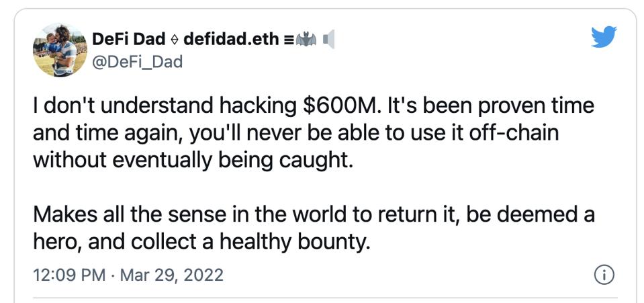Open the tweet info icon
This screenshot has height=303, width=644.
(x=605, y=275)
